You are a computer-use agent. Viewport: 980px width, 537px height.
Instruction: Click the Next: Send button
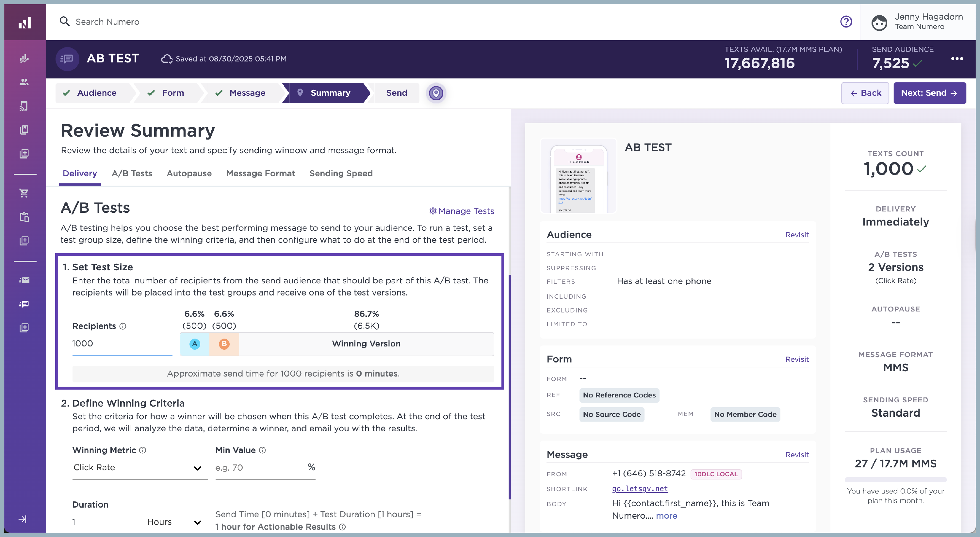coord(929,93)
